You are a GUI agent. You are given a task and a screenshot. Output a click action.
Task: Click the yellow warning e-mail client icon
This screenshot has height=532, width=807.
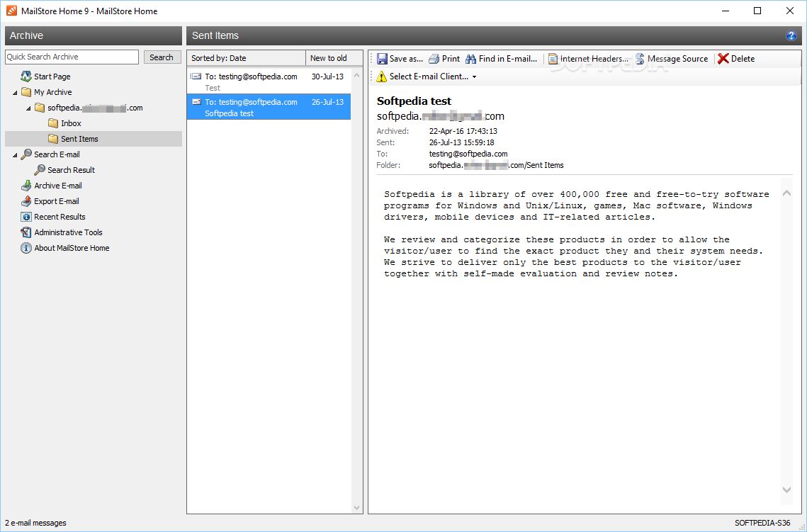click(x=381, y=77)
